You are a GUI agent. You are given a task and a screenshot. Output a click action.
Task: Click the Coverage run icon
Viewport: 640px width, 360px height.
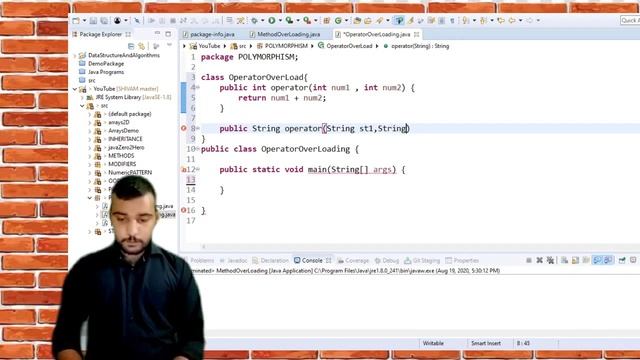289,20
